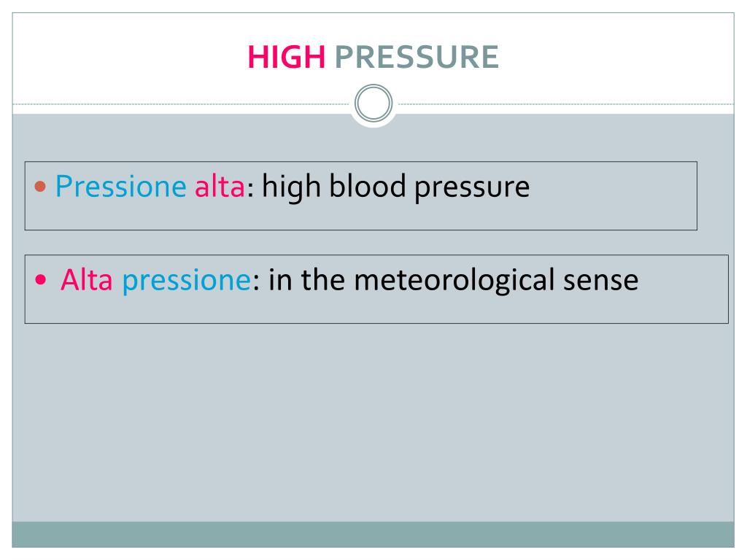Viewport: 747px width, 560px height.
Task: Click the pink word alta in first box
Action: pyautogui.click(x=220, y=186)
